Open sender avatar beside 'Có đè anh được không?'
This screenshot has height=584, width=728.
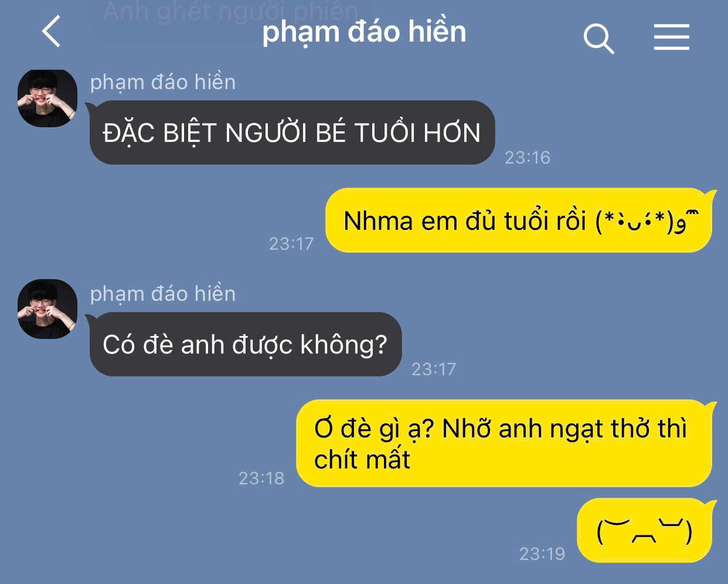point(47,309)
